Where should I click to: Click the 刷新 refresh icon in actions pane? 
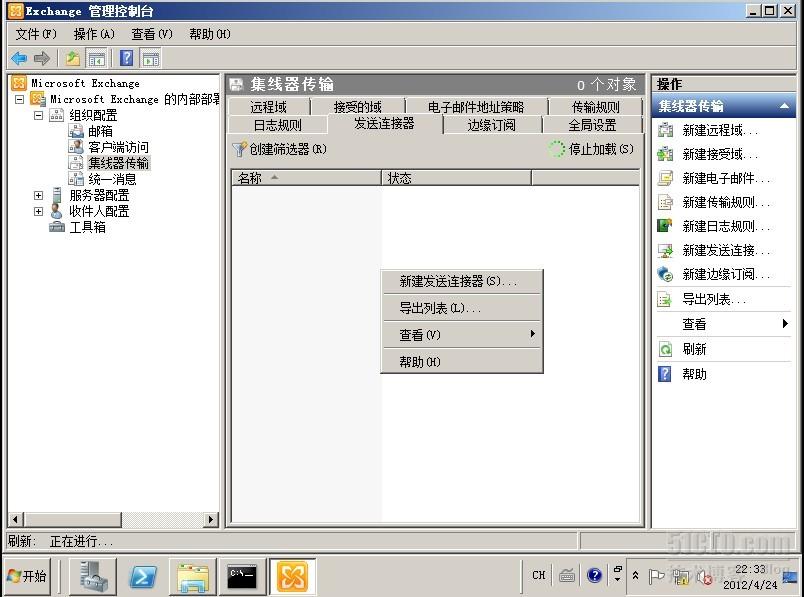click(x=666, y=349)
